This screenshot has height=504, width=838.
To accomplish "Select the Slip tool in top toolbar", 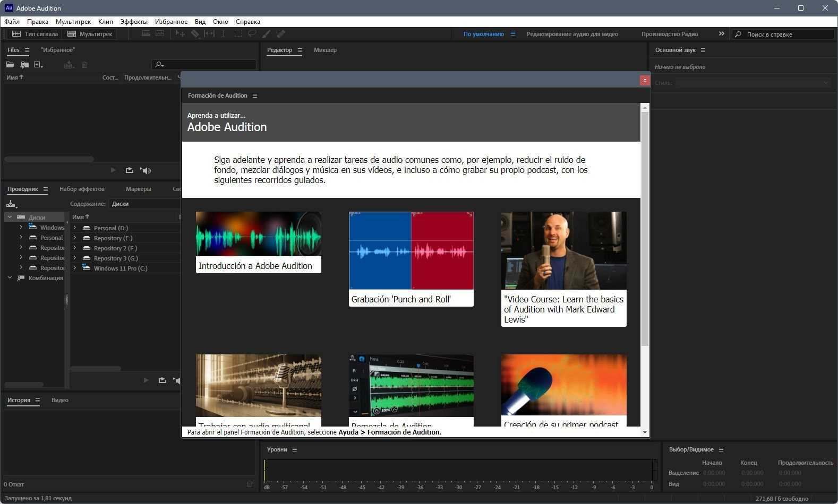I will pyautogui.click(x=209, y=34).
